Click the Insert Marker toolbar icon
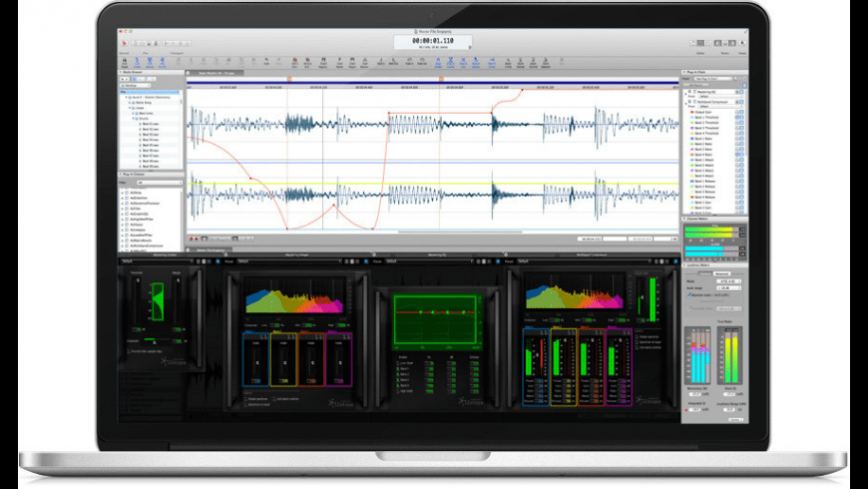The image size is (868, 489). [339, 62]
